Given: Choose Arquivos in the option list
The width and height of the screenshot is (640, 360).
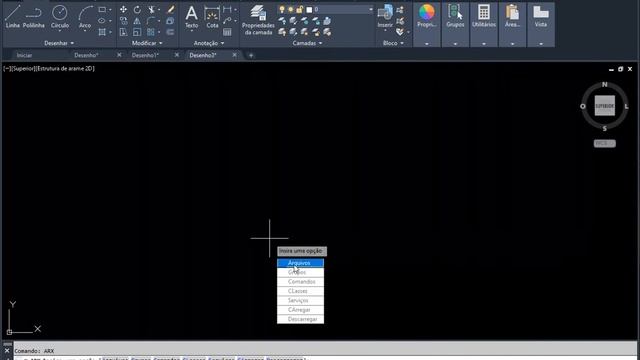Looking at the screenshot, I should point(300,263).
